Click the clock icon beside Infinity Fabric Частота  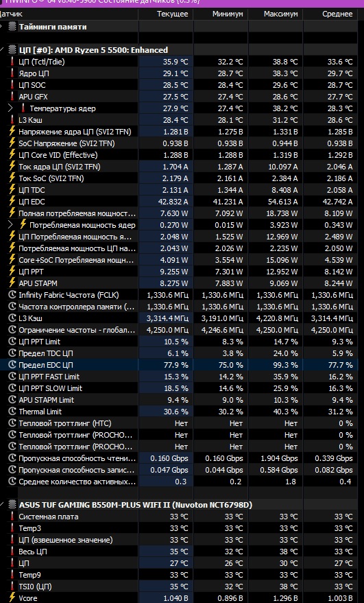[12, 295]
